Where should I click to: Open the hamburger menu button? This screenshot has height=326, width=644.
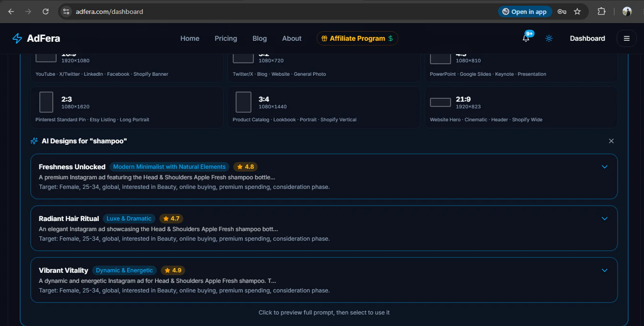coord(626,38)
